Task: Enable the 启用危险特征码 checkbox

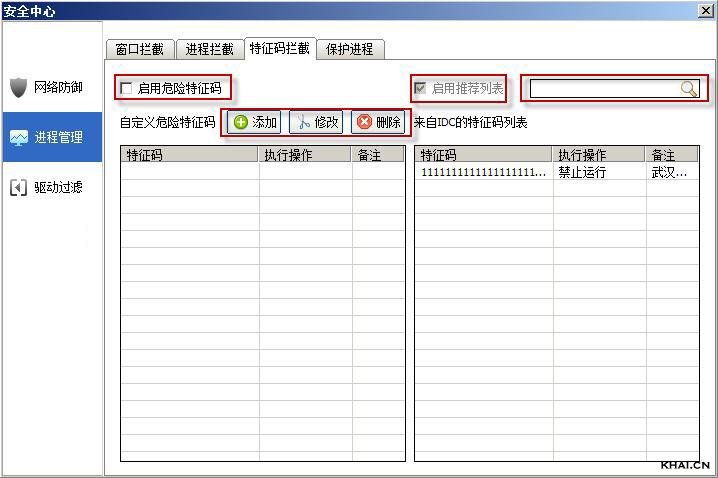Action: tap(126, 89)
